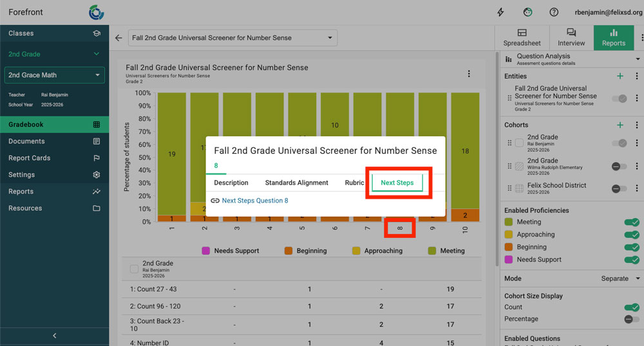Open the help question mark icon
Image resolution: width=644 pixels, height=346 pixels.
point(554,12)
